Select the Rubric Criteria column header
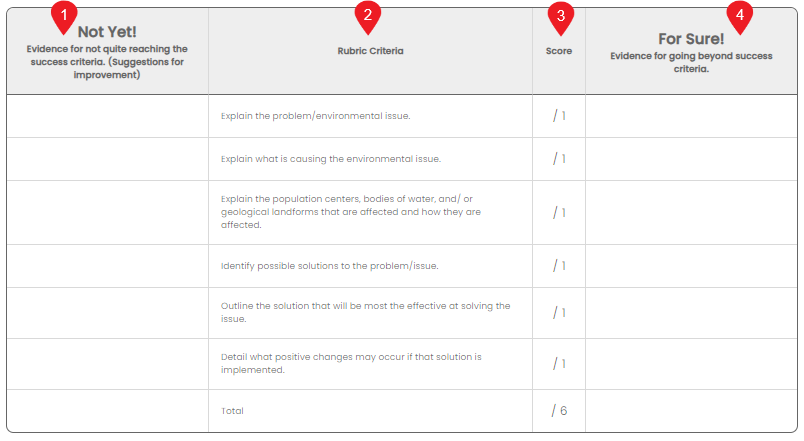Viewport: 804px width, 441px height. [370, 51]
